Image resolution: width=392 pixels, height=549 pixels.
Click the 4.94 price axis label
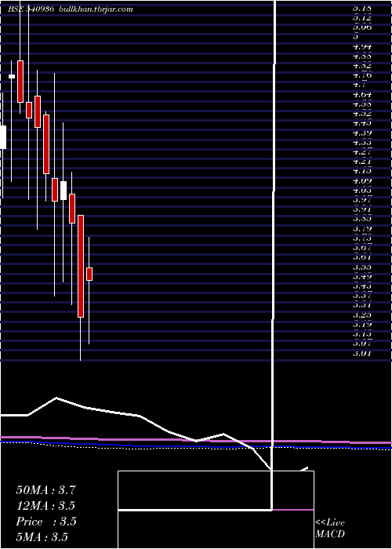[362, 47]
